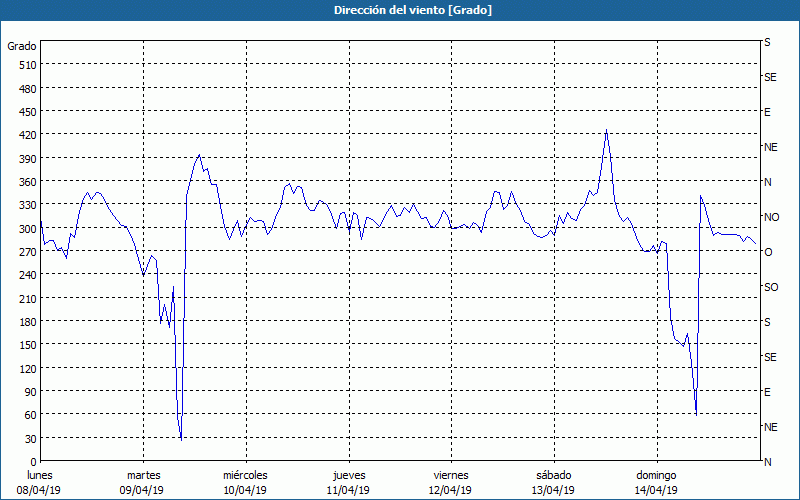Select the 240 degree axis label
800x500 pixels.
coord(28,275)
